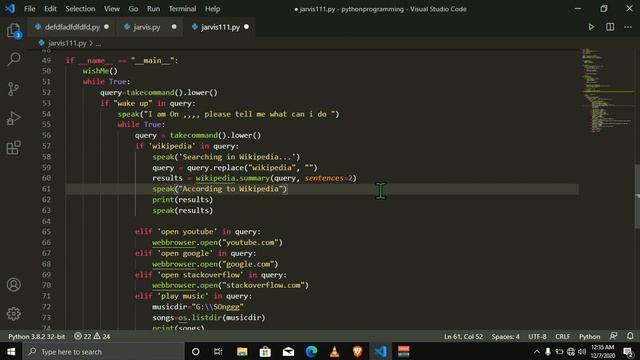Click line number 61 in the gutter

click(x=47, y=189)
